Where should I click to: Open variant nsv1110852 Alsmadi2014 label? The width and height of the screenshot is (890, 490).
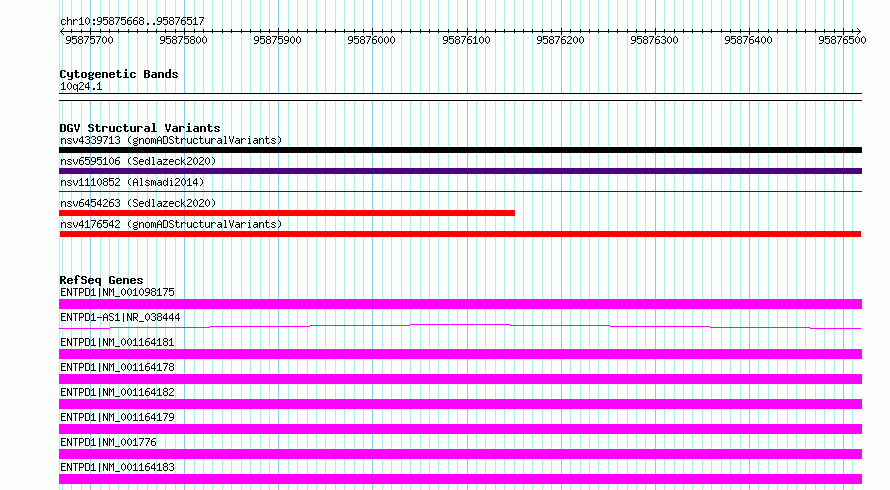pos(132,182)
